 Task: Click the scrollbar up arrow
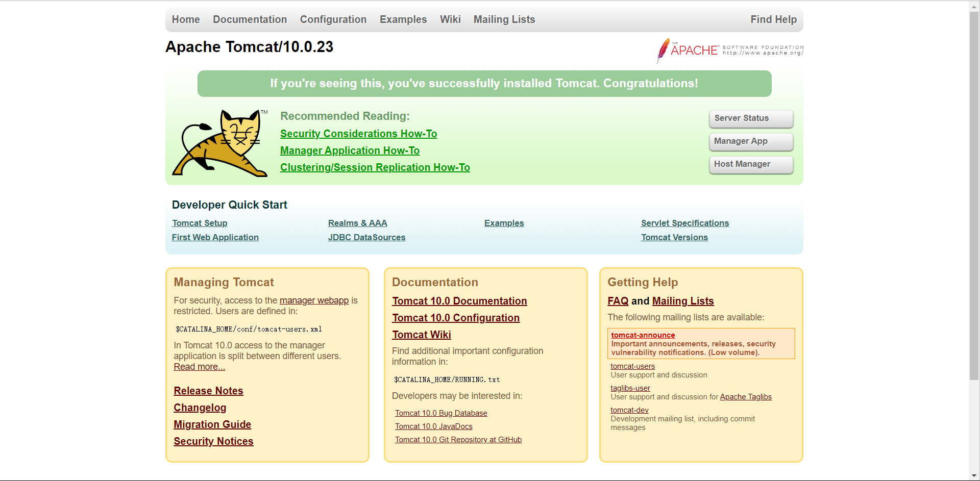click(x=974, y=6)
